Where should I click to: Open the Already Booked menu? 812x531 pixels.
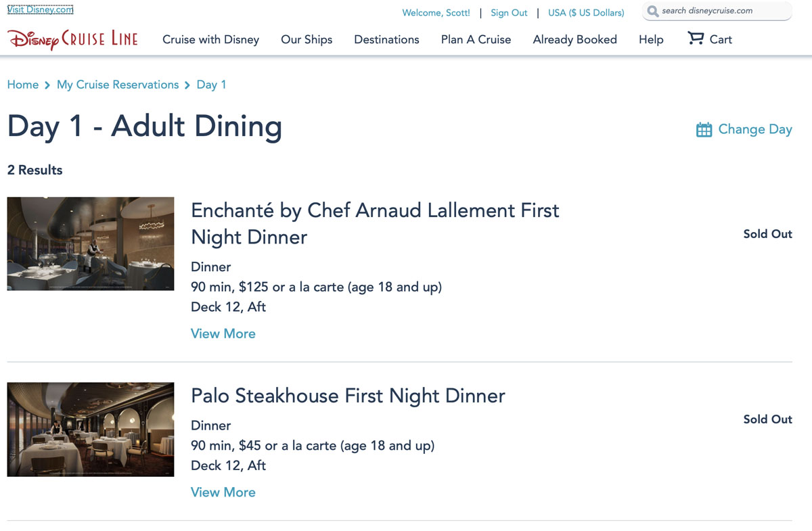click(x=575, y=39)
